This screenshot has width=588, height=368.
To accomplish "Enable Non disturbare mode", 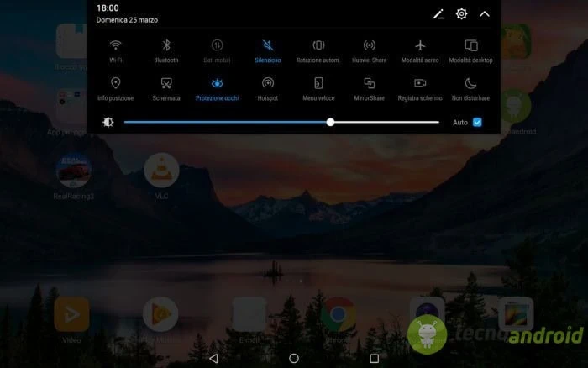I will tap(470, 89).
